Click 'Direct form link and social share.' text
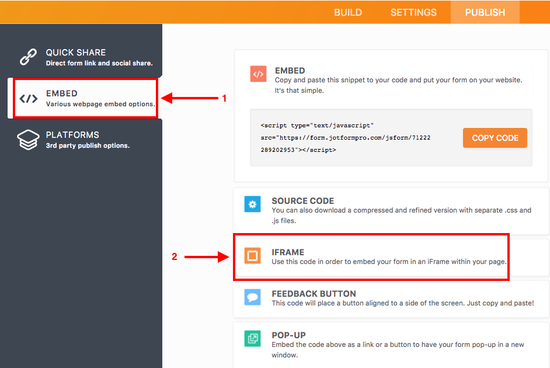 click(x=99, y=63)
